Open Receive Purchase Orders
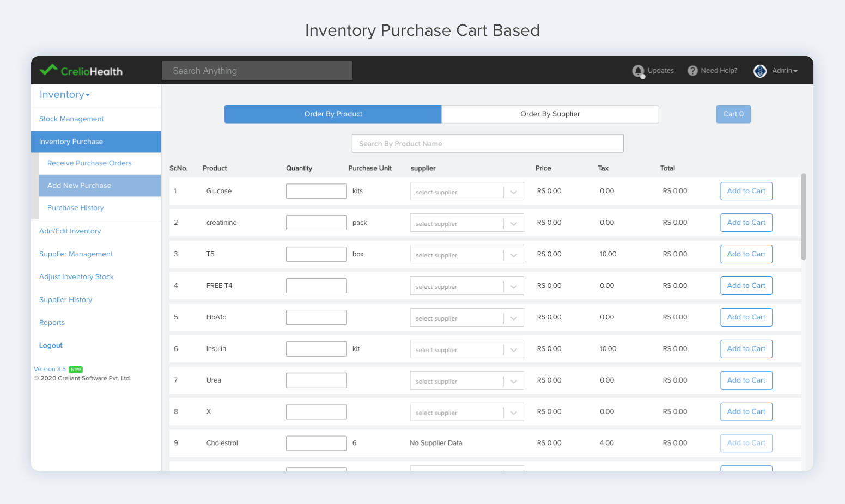 pos(89,163)
